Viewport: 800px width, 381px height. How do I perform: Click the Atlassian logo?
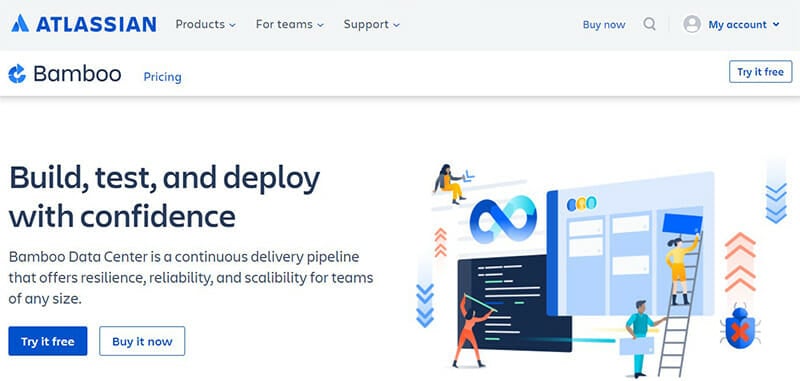pyautogui.click(x=84, y=24)
